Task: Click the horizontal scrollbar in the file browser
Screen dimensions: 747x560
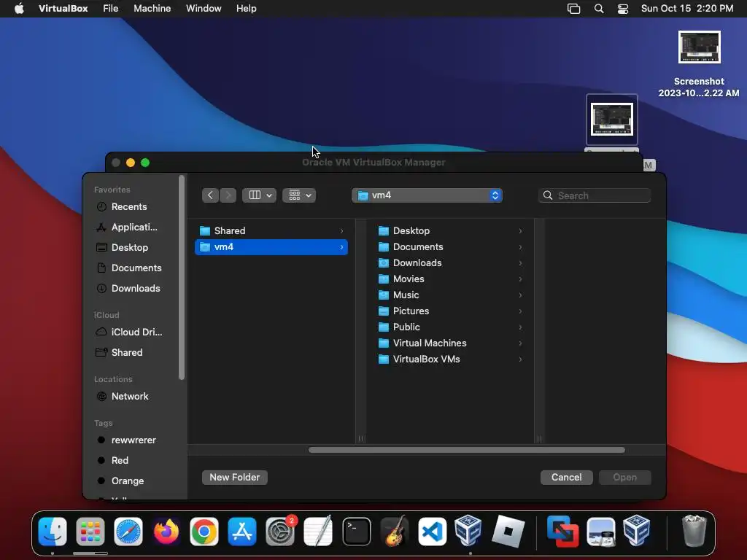Action: click(x=467, y=450)
